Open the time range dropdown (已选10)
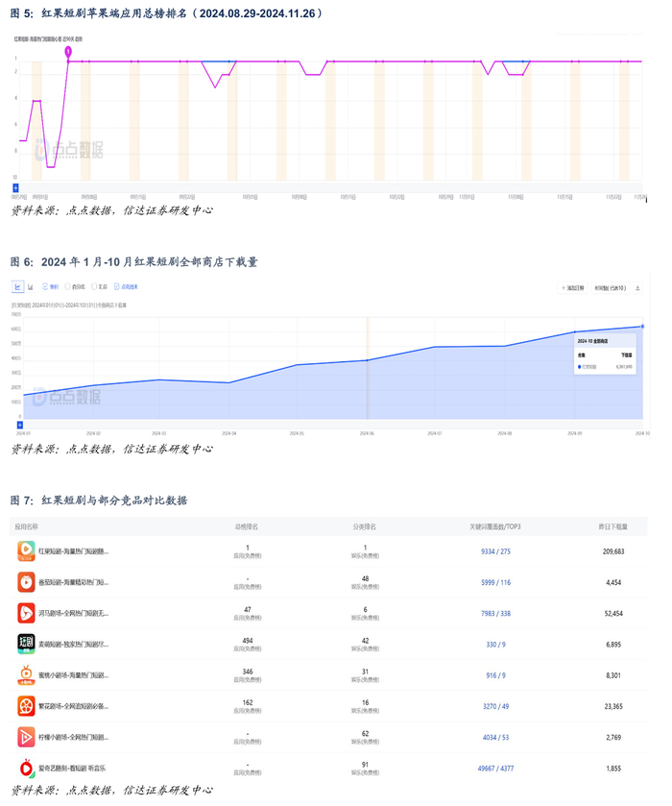The height and width of the screenshot is (806, 672). [x=610, y=288]
